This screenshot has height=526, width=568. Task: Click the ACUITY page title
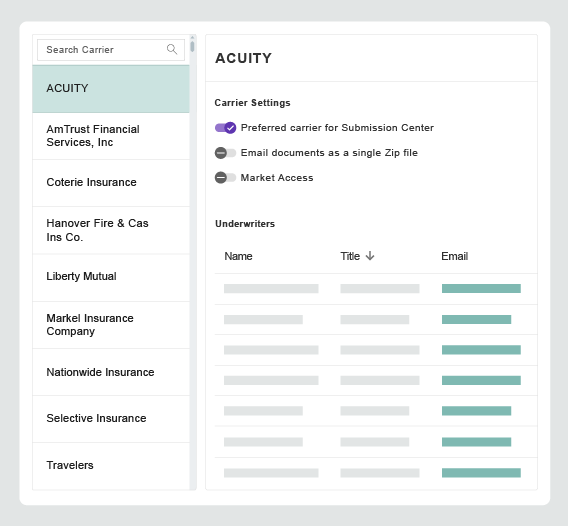click(x=243, y=58)
